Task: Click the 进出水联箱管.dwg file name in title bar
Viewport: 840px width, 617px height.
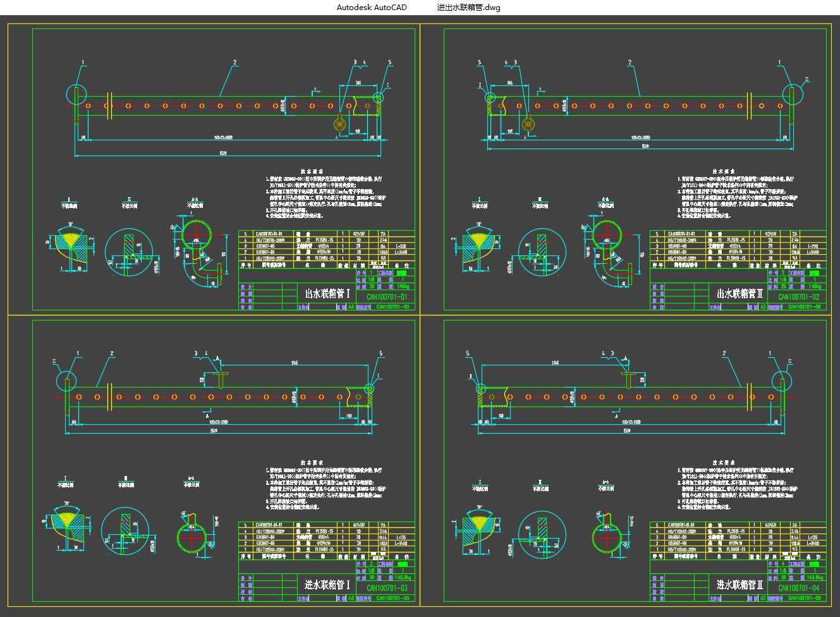Action: click(x=468, y=8)
